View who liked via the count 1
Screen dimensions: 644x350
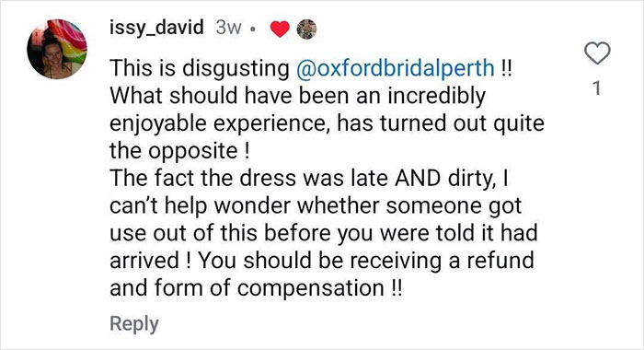[597, 88]
